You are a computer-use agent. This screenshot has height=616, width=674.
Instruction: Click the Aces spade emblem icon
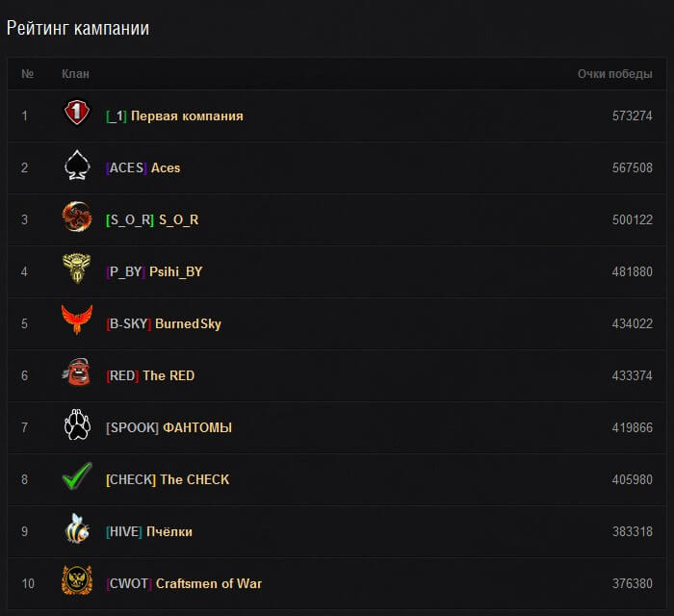coord(77,167)
